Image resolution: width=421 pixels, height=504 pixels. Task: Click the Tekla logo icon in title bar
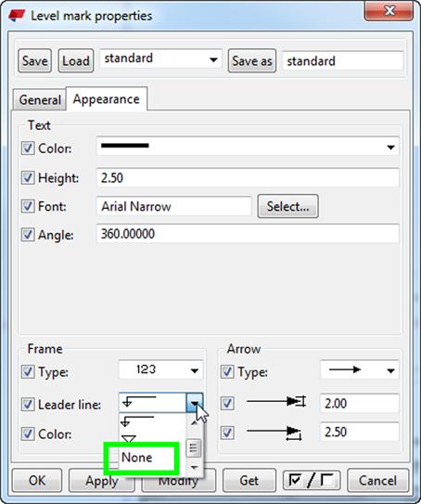(17, 15)
